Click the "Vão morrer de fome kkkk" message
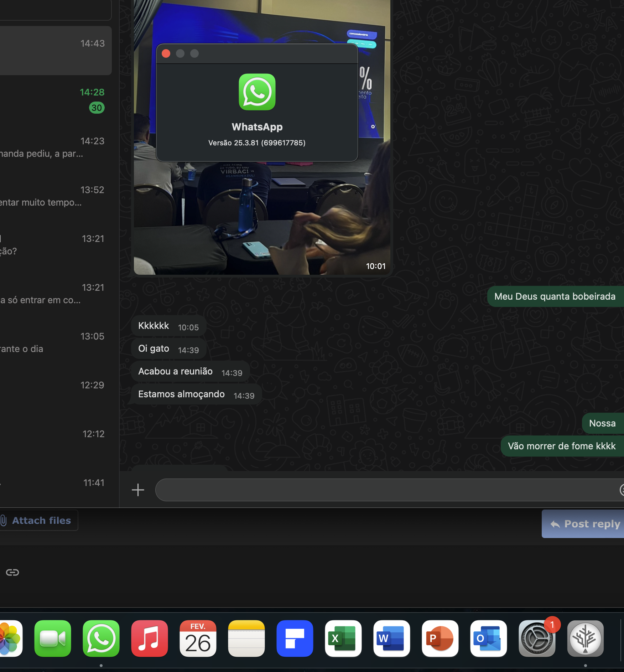Viewport: 624px width, 672px height. [562, 446]
